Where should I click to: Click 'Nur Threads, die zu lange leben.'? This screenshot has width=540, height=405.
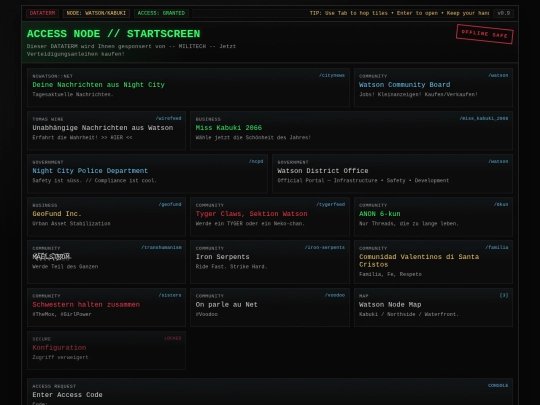click(x=409, y=224)
